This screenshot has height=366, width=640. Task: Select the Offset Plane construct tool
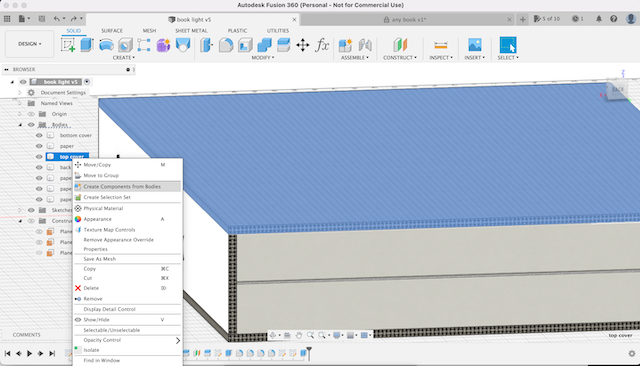click(400, 45)
